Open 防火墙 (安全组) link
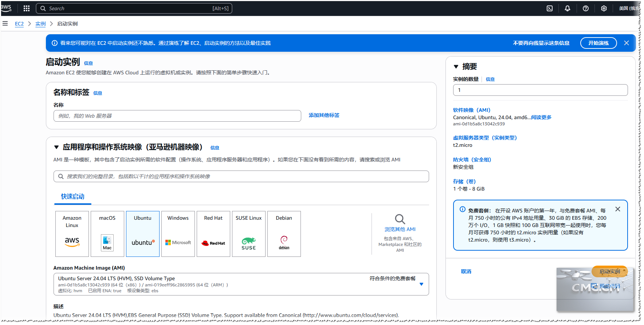Screen dimensions: 644x325 [472, 160]
